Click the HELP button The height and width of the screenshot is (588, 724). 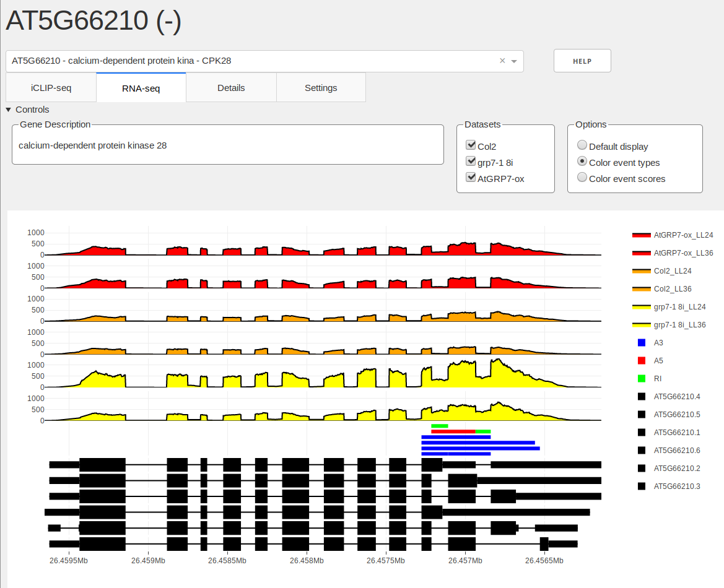[582, 61]
